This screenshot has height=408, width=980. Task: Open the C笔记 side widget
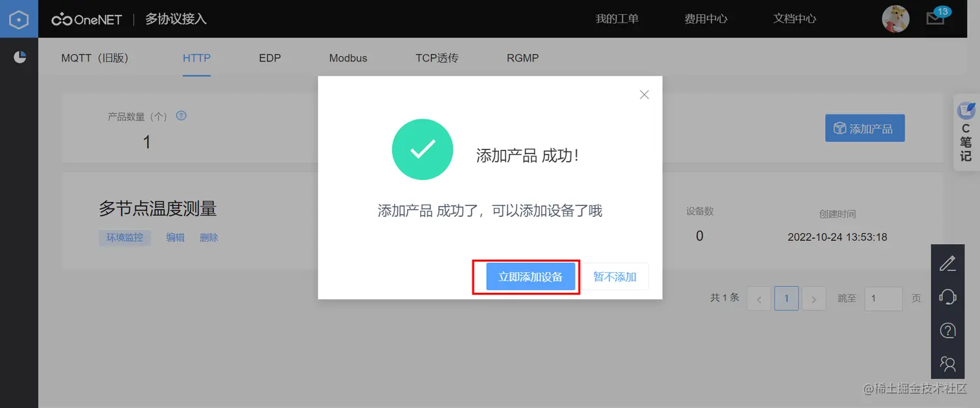[x=966, y=133]
